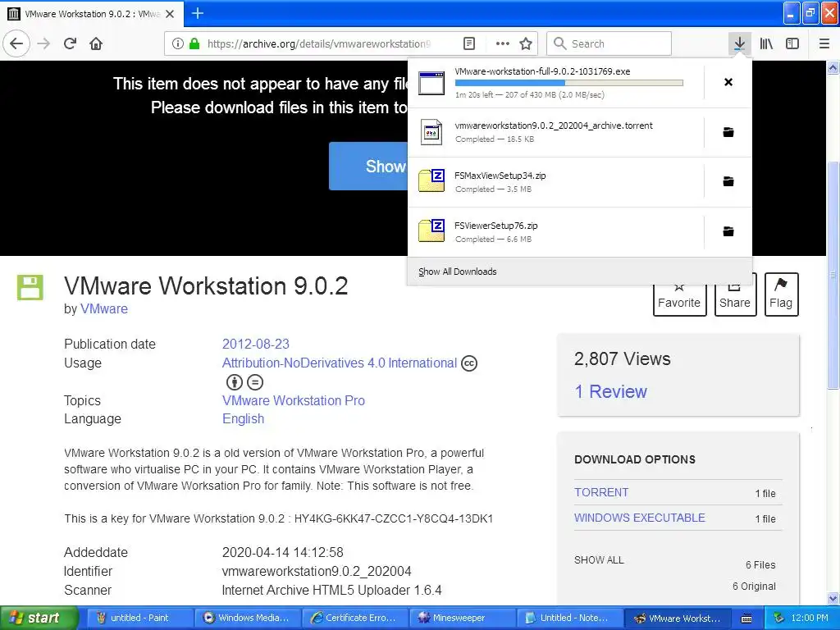The width and height of the screenshot is (840, 630).
Task: Click the FSMaxViewSetup34.zip file icon
Action: click(431, 181)
